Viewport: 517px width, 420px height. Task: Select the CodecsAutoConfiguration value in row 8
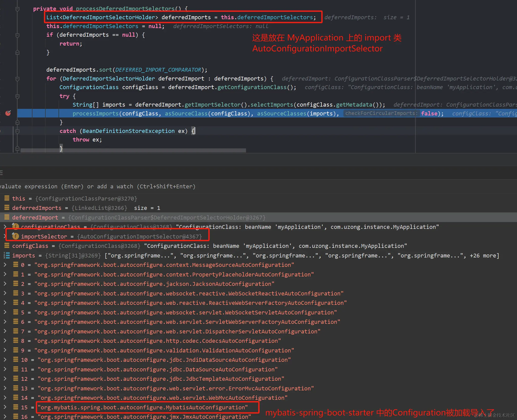158,341
